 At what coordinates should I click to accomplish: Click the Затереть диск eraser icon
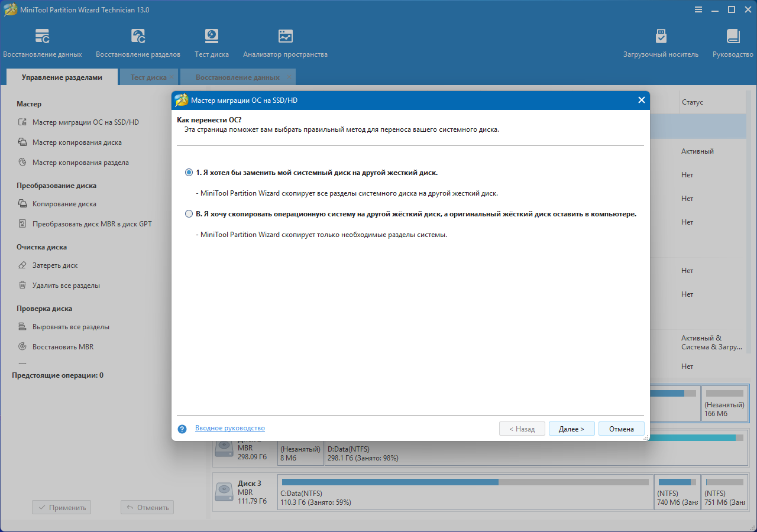pos(22,265)
